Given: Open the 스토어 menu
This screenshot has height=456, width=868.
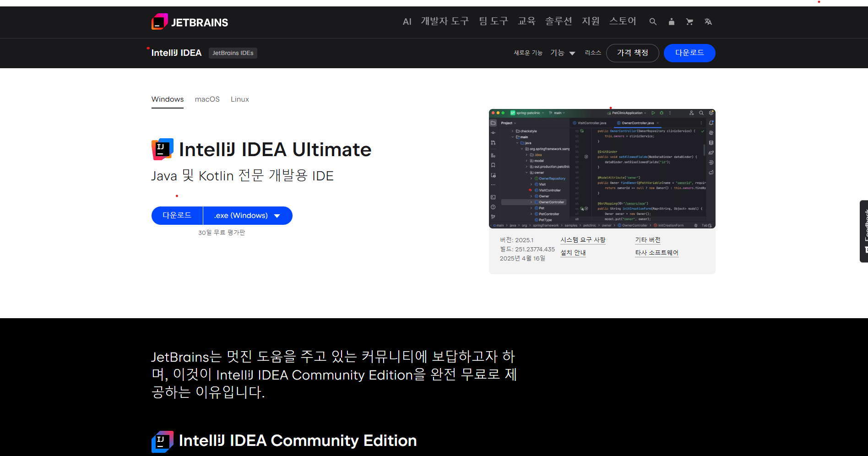Looking at the screenshot, I should 623,22.
